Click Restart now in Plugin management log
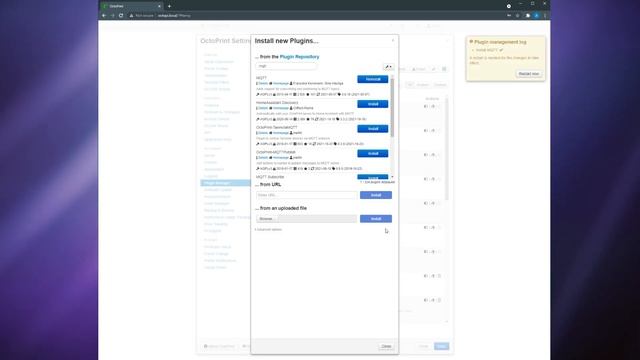This screenshot has width=640, height=360. (529, 74)
